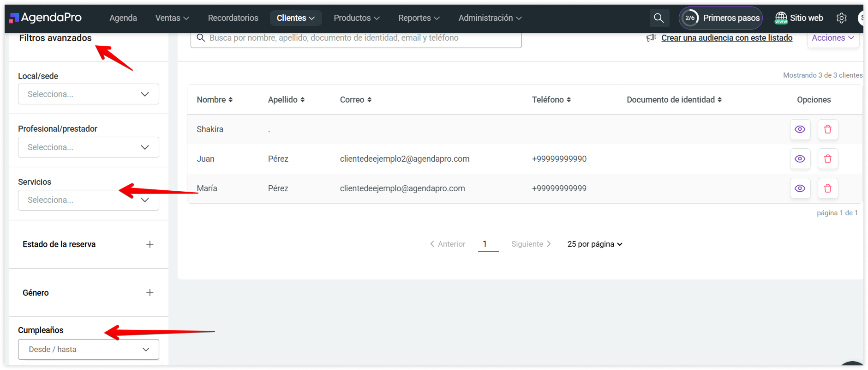Delete Juan Pérez with trash icon
Viewport: 868px width, 370px height.
(828, 159)
